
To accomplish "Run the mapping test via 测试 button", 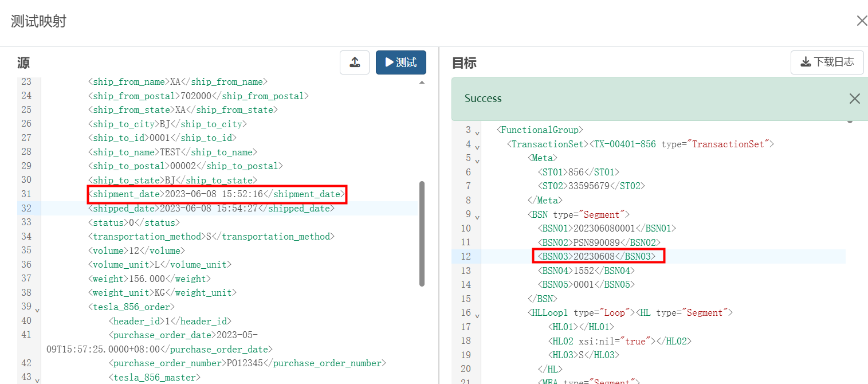I will (x=401, y=62).
